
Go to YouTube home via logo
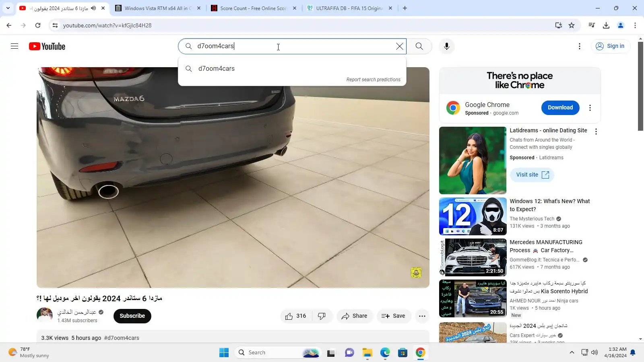(x=47, y=46)
